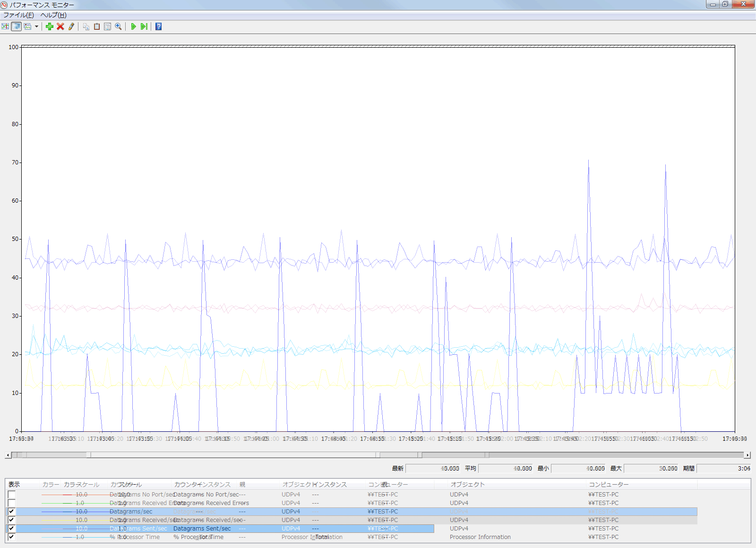Toggle the highlight pencil tool
756x548 pixels.
click(71, 26)
